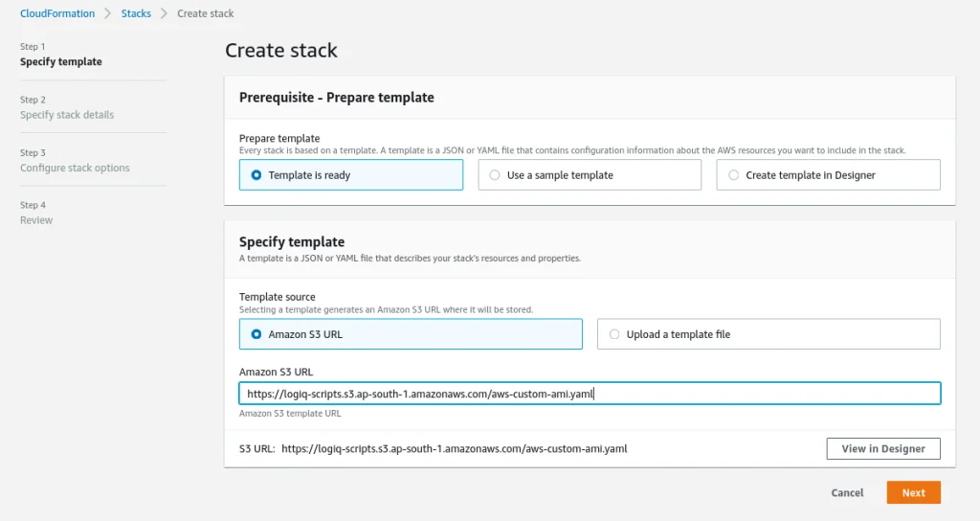Choose the Use a sample template option

pos(495,175)
